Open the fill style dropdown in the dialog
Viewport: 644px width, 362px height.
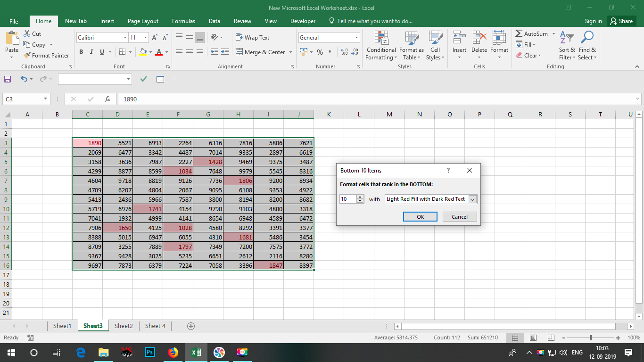pyautogui.click(x=473, y=199)
